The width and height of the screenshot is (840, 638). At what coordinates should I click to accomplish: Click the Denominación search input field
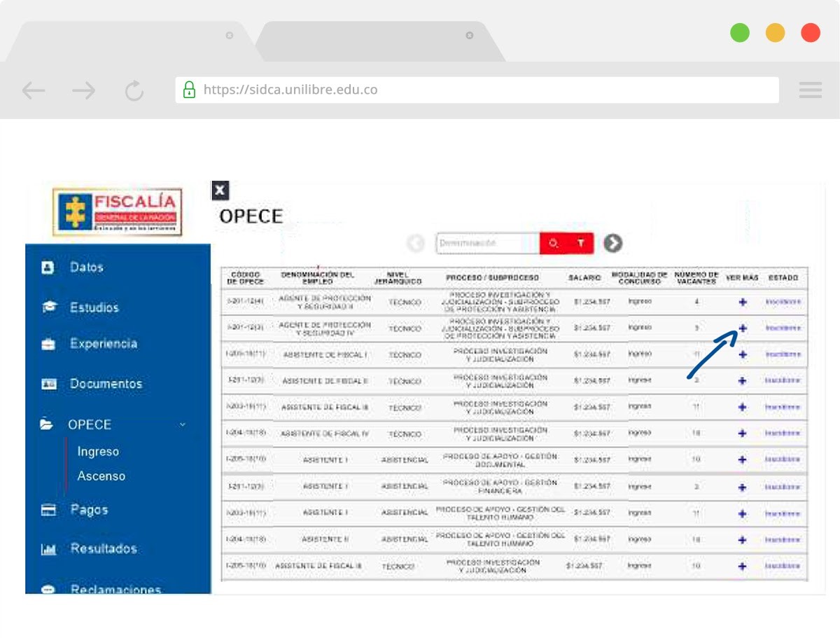click(487, 243)
